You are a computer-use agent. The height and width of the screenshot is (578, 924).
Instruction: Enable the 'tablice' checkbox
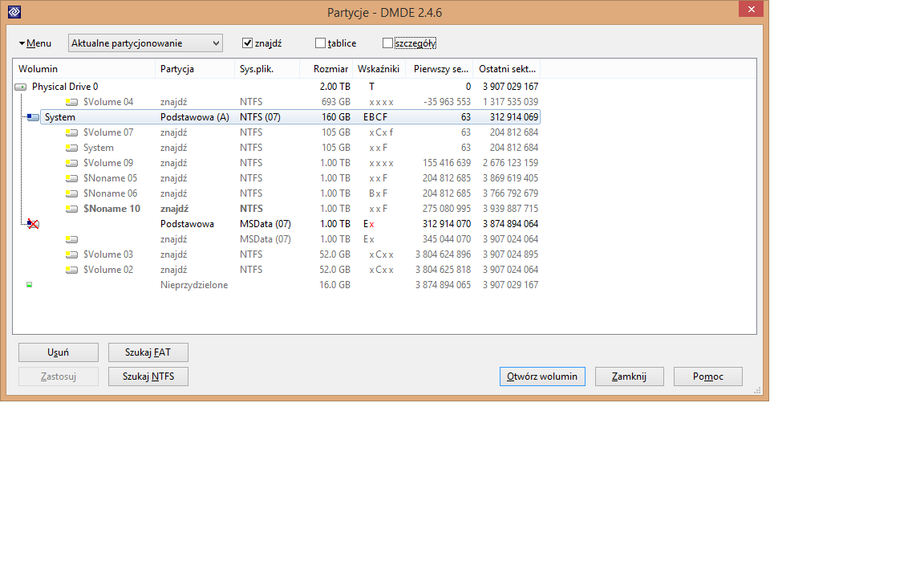(321, 43)
